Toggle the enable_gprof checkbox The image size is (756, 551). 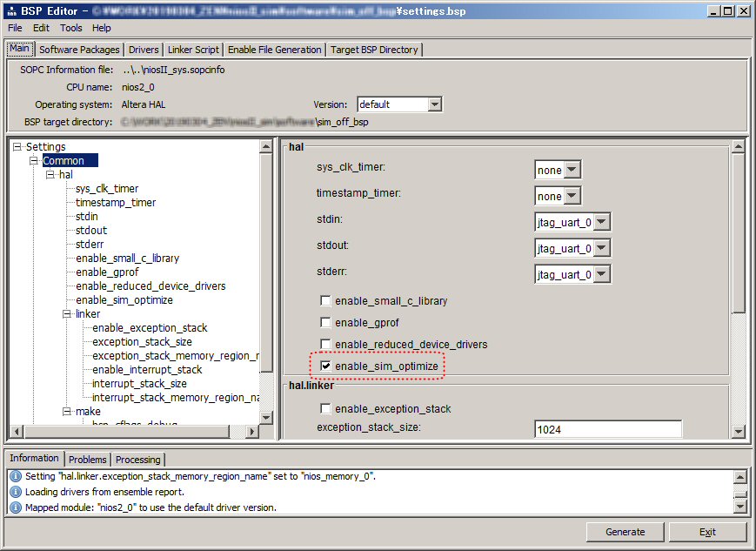click(325, 323)
